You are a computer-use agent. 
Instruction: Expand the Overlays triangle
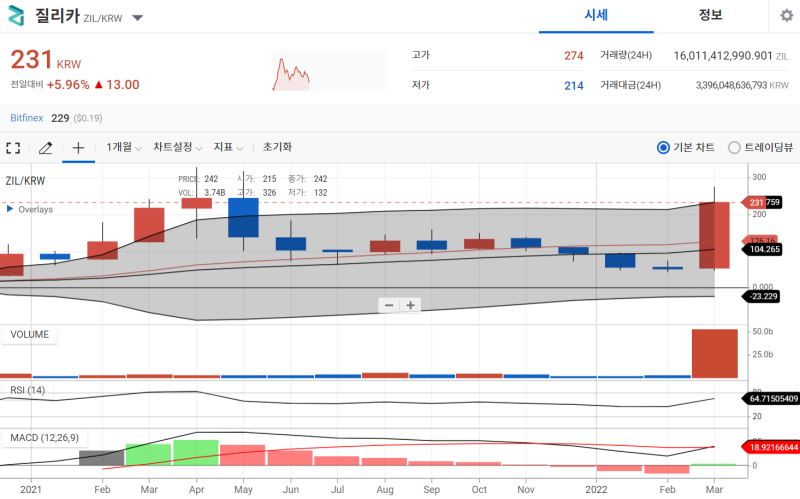9,209
